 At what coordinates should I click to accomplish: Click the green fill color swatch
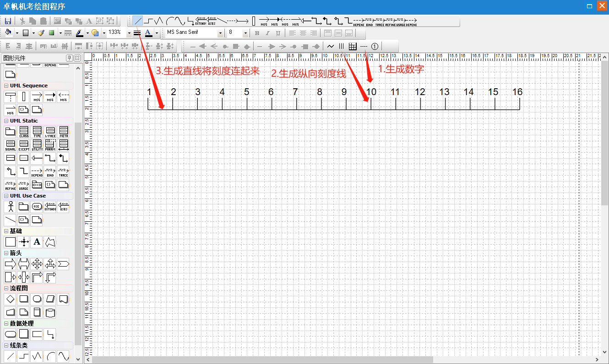52,33
